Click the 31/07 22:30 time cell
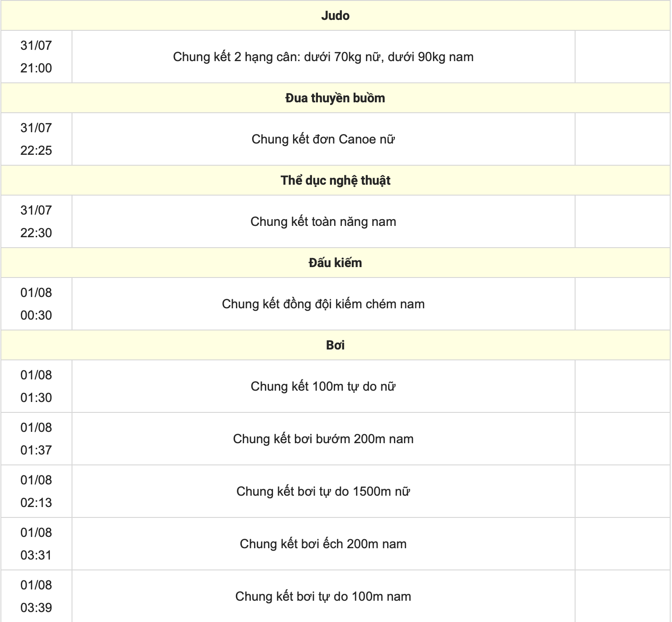Viewport: 672px width, 622px height. click(36, 222)
